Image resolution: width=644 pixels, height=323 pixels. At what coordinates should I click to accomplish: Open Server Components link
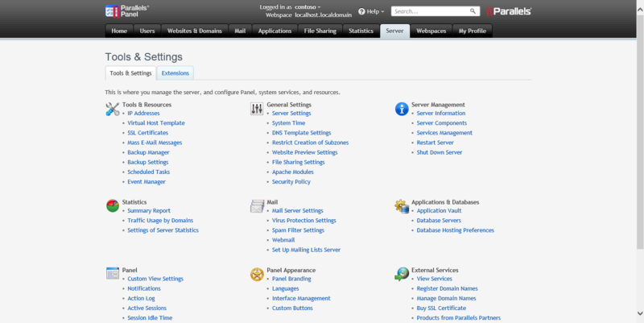click(442, 123)
